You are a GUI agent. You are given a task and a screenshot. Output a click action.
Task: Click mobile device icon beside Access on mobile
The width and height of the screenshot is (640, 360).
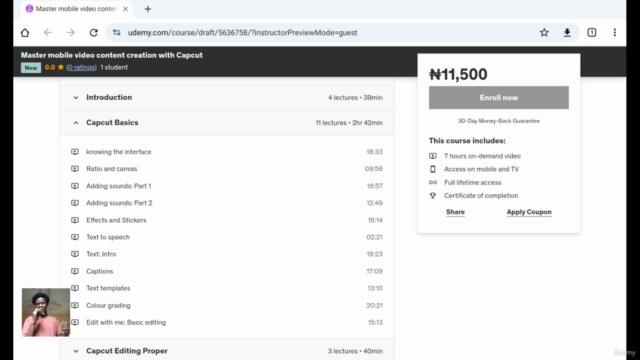(x=433, y=169)
